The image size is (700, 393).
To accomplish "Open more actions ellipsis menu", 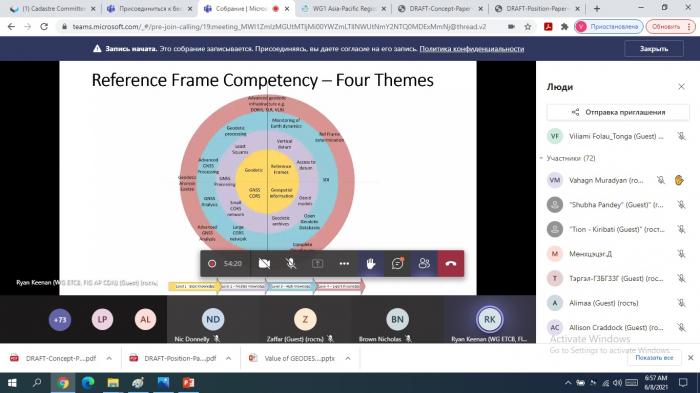I will (344, 264).
